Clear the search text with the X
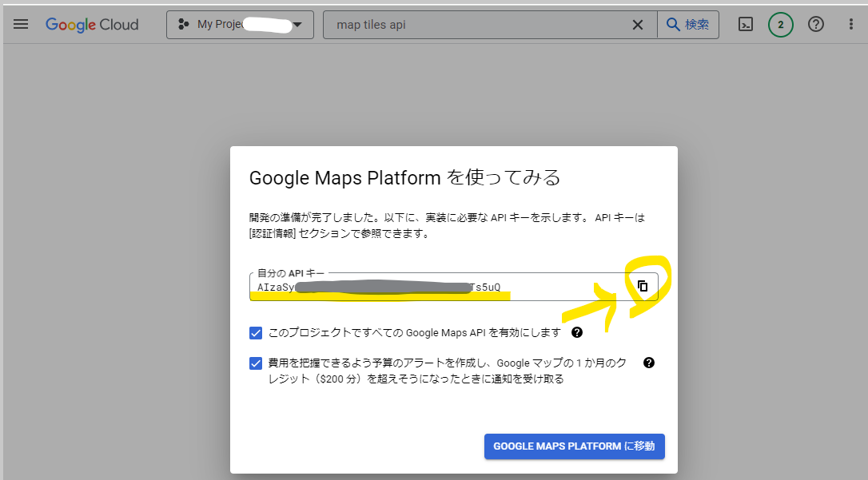 tap(638, 25)
